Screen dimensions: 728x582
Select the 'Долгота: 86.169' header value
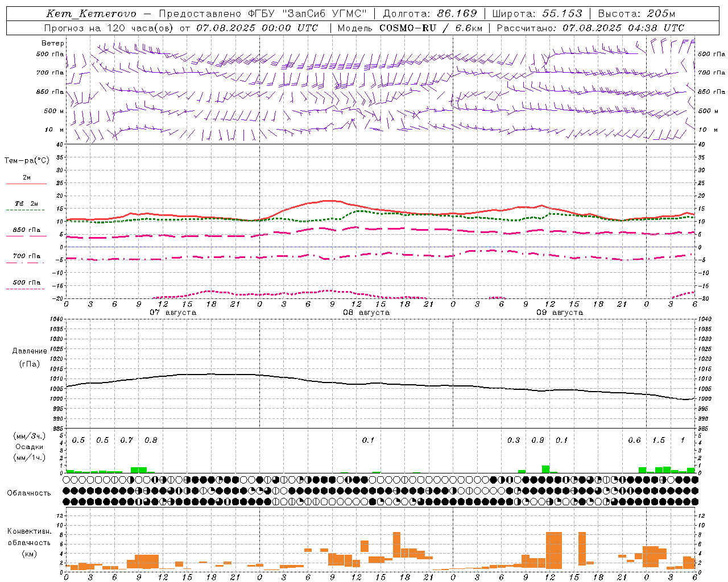[x=430, y=14]
